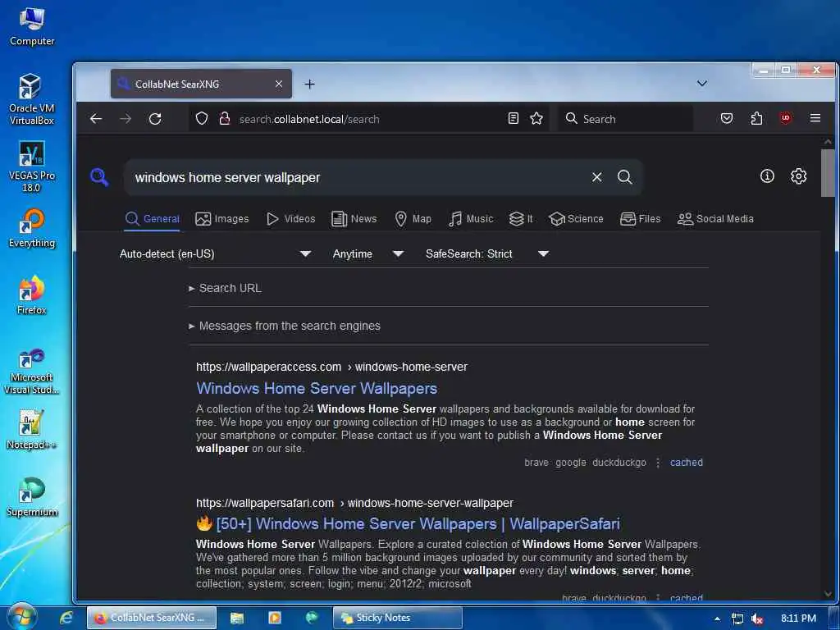
Task: Open the SearXNG about info icon
Action: click(767, 176)
